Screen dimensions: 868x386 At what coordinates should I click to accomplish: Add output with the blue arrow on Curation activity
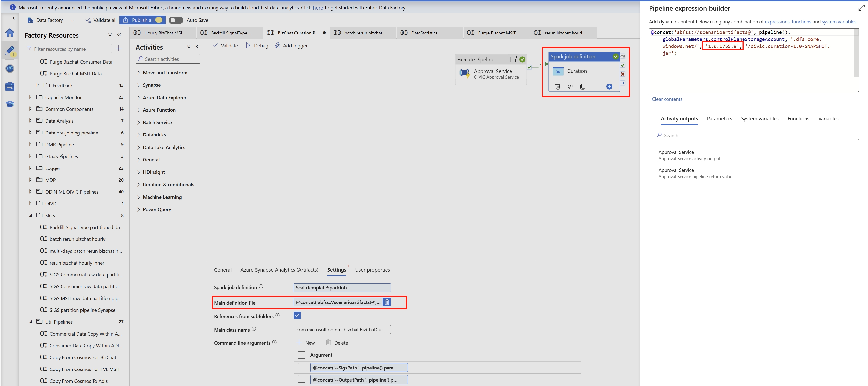609,87
